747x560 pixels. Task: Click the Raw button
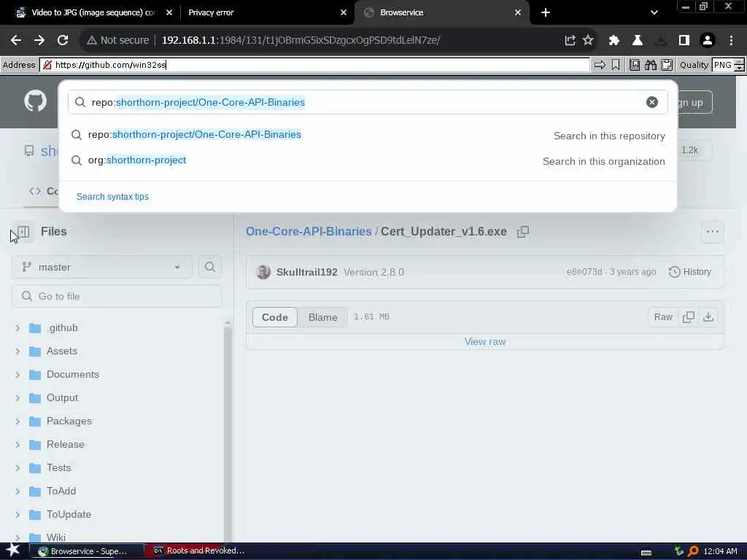[663, 317]
